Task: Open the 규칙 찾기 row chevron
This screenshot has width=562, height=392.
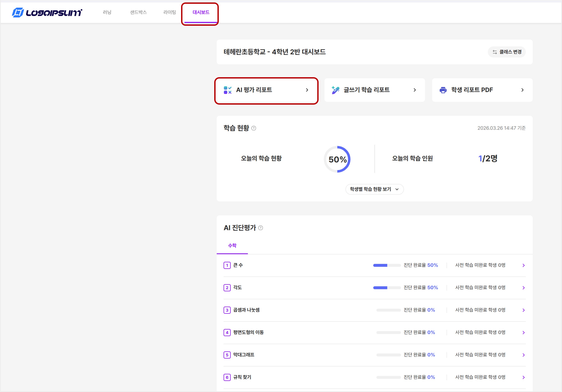Action: (524, 378)
